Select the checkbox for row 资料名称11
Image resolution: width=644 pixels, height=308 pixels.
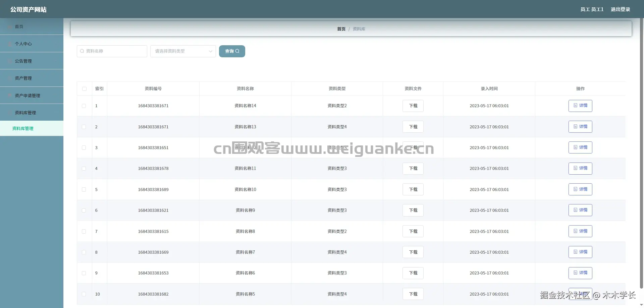coord(84,169)
